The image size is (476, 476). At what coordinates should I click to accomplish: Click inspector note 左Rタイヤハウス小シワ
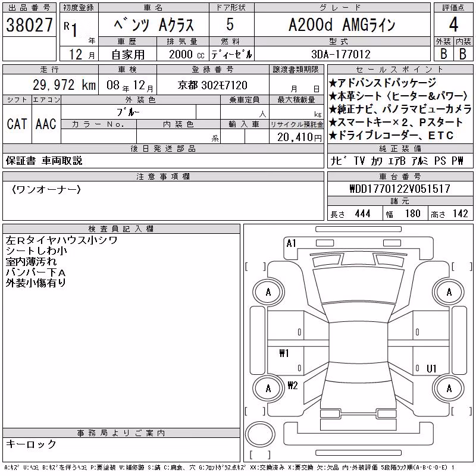[62, 240]
